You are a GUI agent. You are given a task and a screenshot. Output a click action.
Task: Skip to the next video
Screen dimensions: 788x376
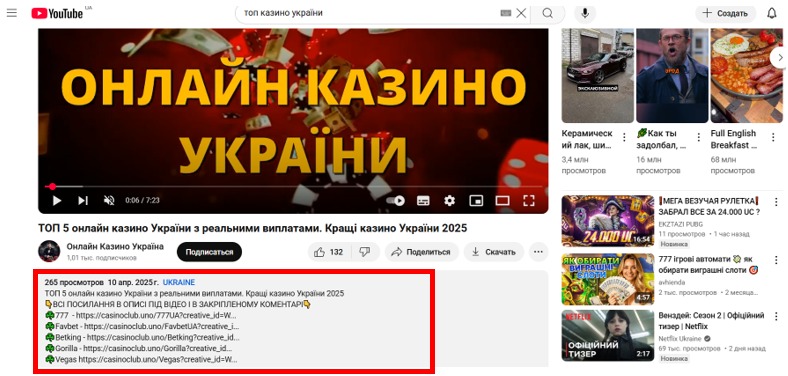(82, 201)
